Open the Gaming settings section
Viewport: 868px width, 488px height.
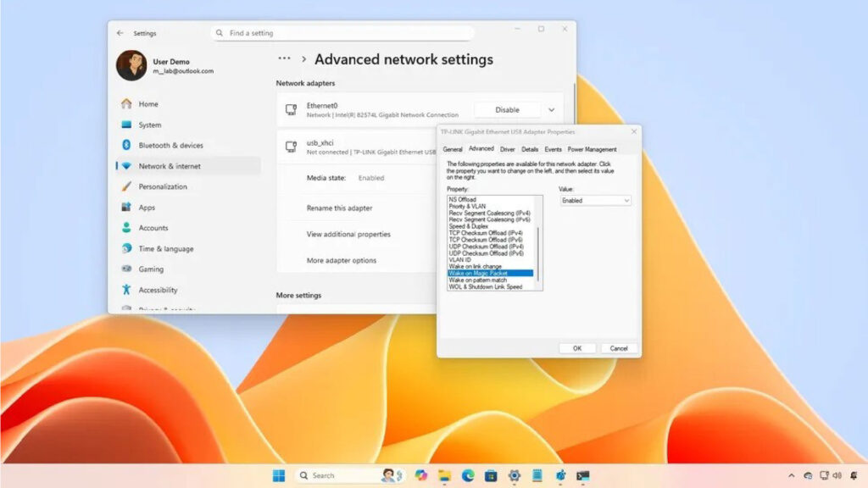click(x=151, y=269)
